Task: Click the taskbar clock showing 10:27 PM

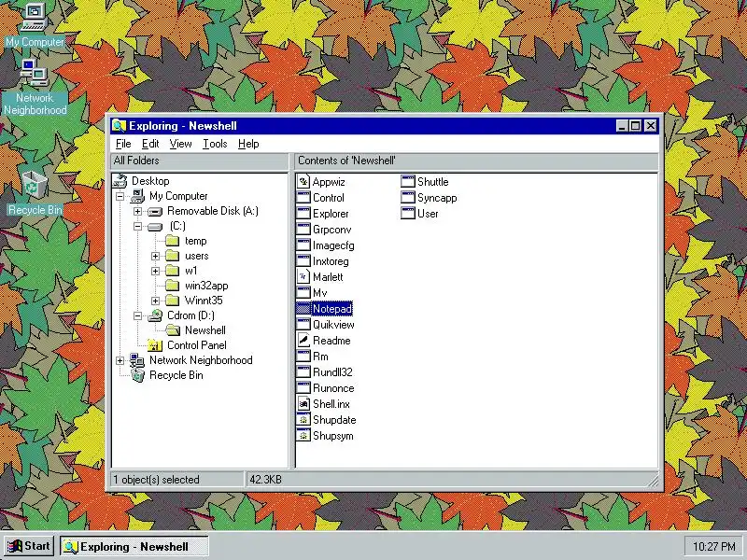Action: (x=713, y=546)
